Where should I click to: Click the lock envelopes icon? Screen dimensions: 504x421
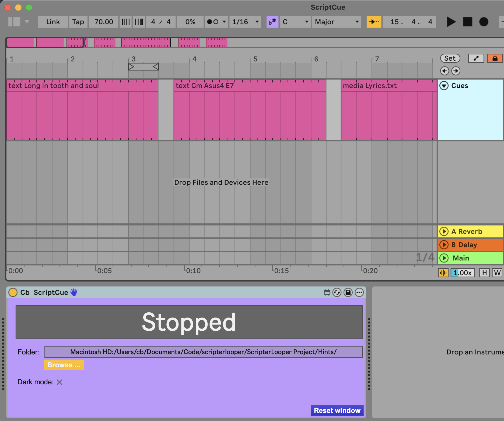click(x=495, y=58)
